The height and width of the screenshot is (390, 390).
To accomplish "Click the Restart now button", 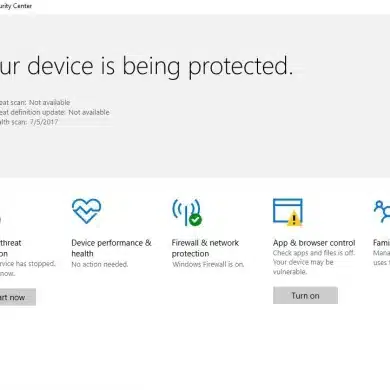I will 18,297.
